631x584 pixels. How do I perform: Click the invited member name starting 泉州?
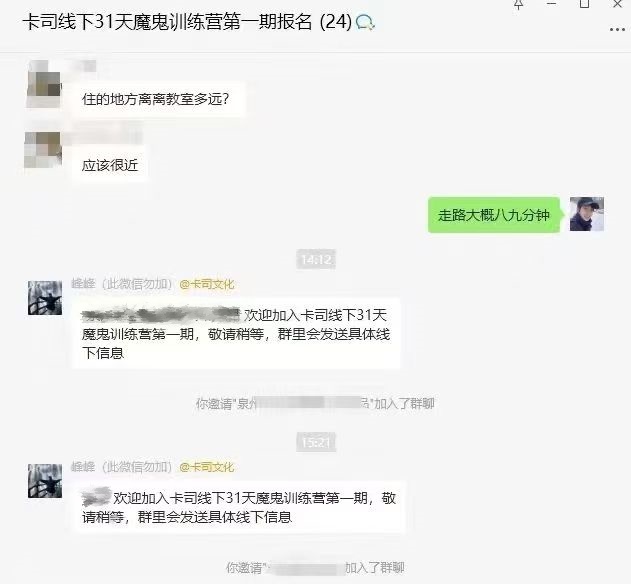click(303, 403)
